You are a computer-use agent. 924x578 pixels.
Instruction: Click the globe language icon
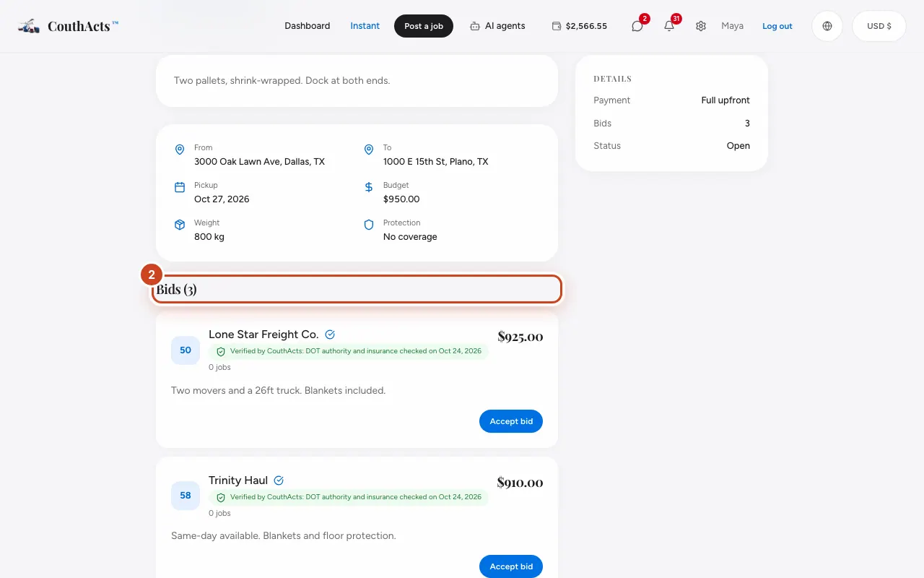click(x=827, y=26)
